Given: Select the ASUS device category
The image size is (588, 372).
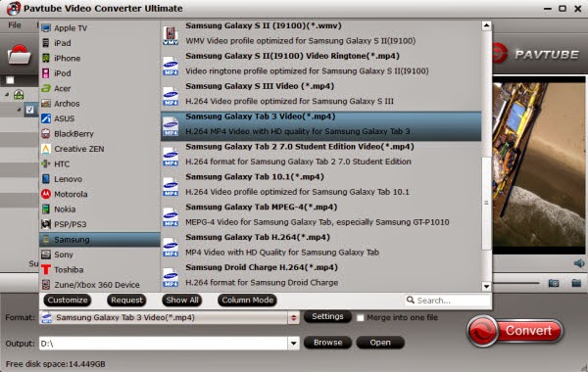Looking at the screenshot, I should [x=100, y=118].
